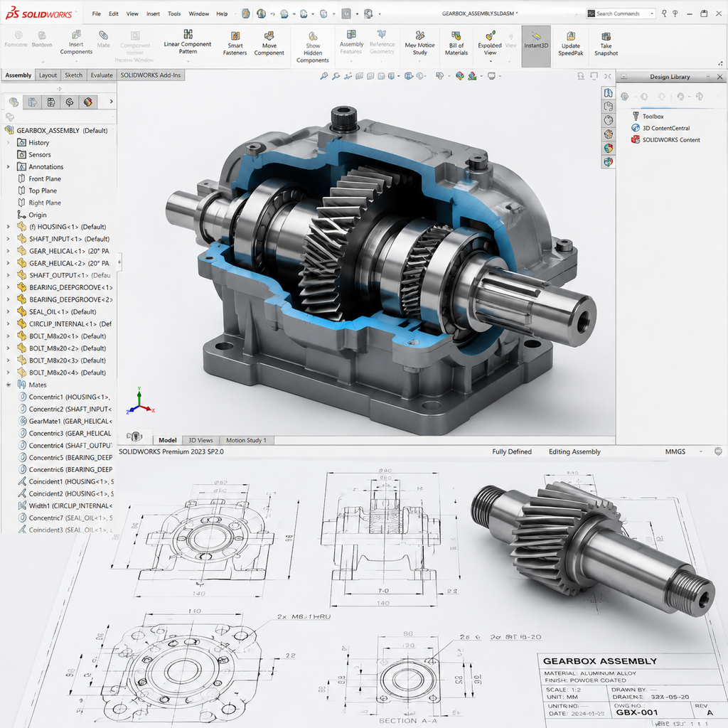Screen dimensions: 728x728
Task: Select the PropertyManager tab icon
Action: click(x=33, y=102)
